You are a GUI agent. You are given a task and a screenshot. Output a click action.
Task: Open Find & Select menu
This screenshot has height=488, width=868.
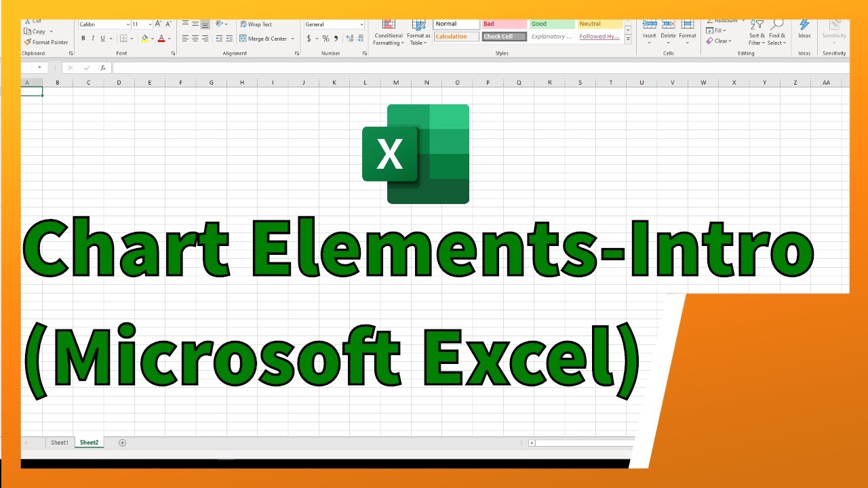pyautogui.click(x=777, y=33)
